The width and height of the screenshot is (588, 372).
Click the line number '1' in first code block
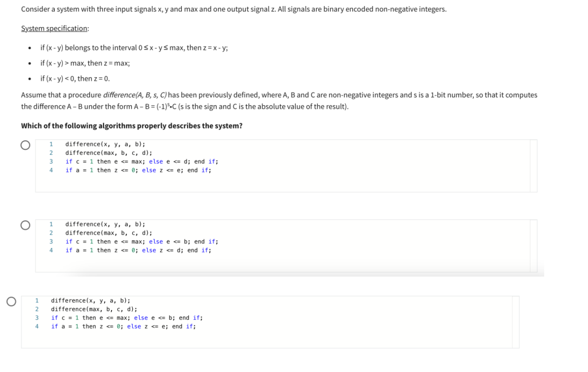[x=50, y=144]
